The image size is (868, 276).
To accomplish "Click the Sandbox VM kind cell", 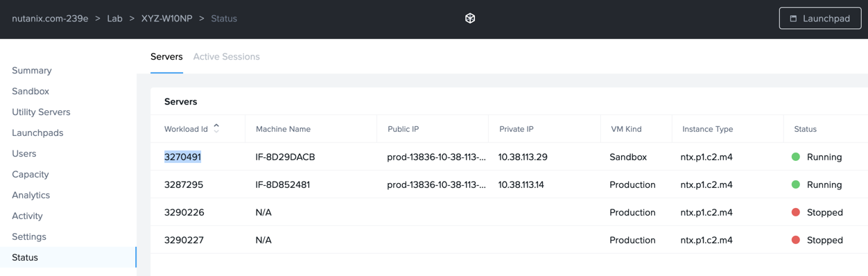I will (x=628, y=157).
